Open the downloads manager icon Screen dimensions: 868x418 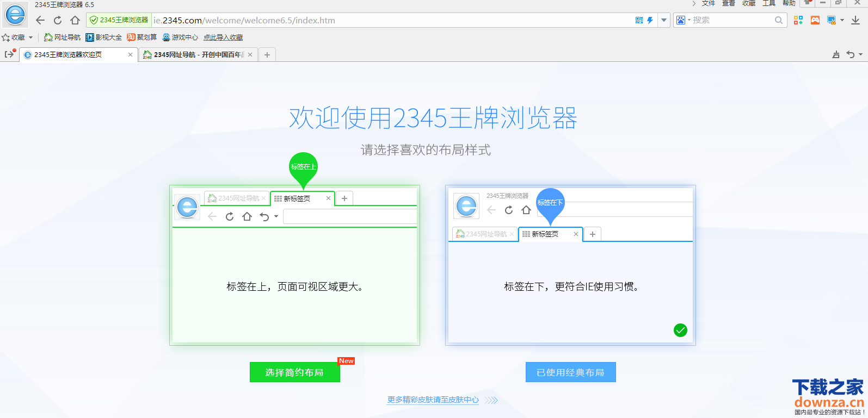(x=855, y=20)
